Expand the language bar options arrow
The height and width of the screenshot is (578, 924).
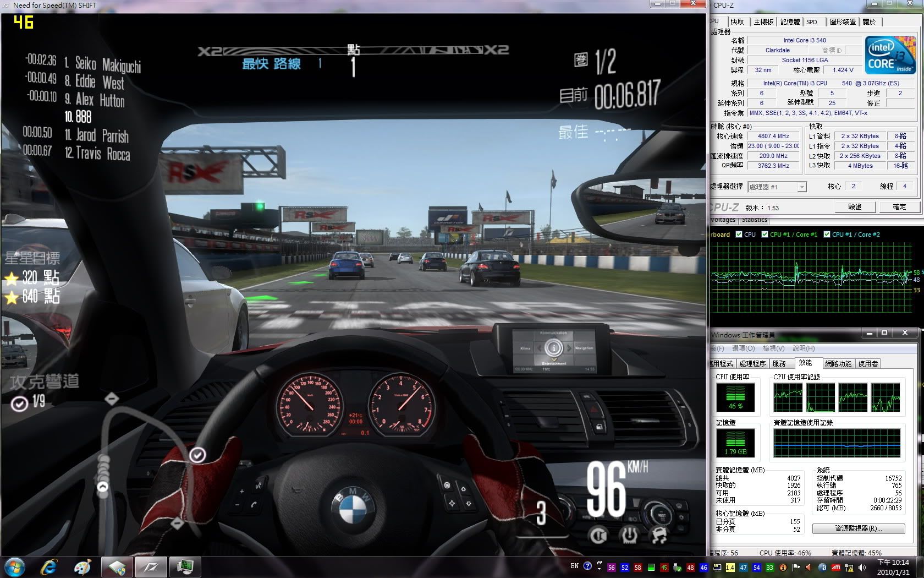tap(599, 569)
